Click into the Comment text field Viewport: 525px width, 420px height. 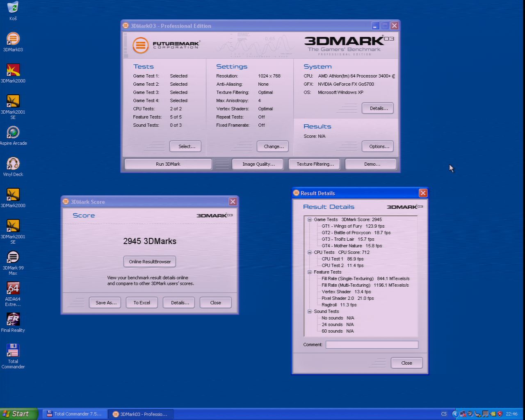coord(372,345)
